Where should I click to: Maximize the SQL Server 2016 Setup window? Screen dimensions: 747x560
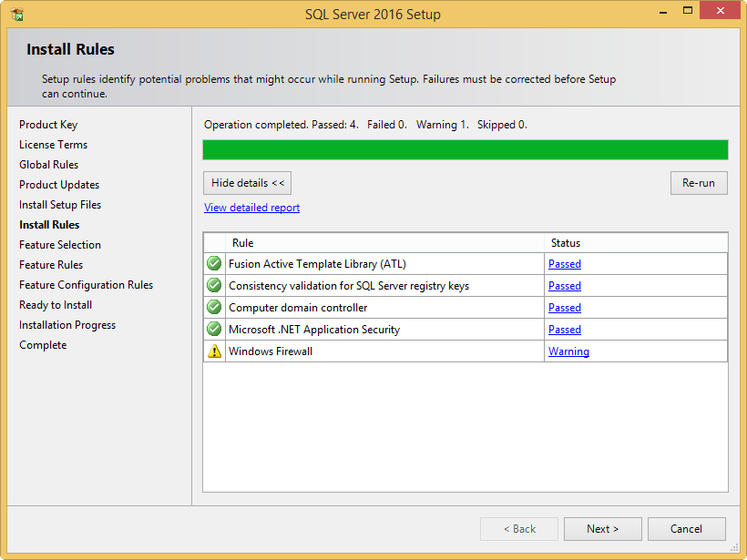[x=688, y=11]
